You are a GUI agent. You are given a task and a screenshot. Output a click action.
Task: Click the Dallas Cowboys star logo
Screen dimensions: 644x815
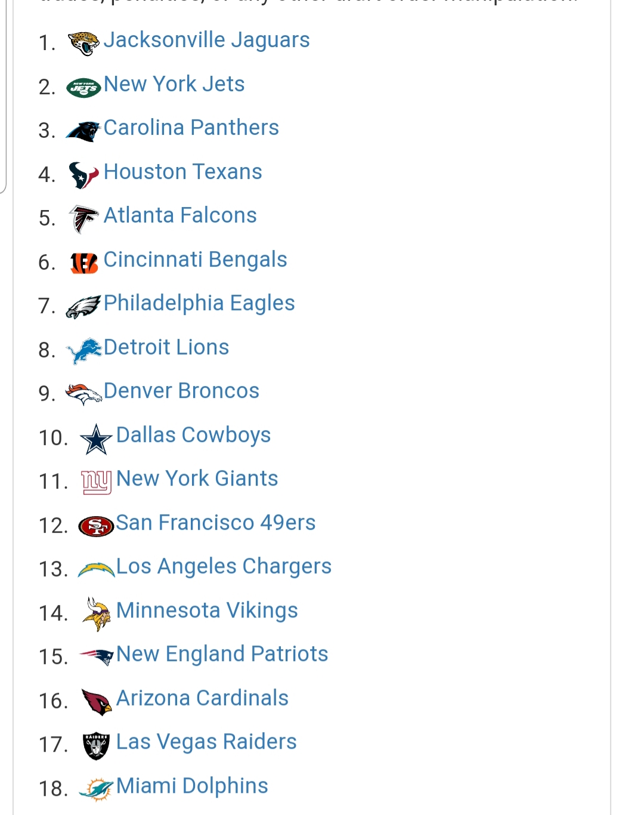point(96,439)
